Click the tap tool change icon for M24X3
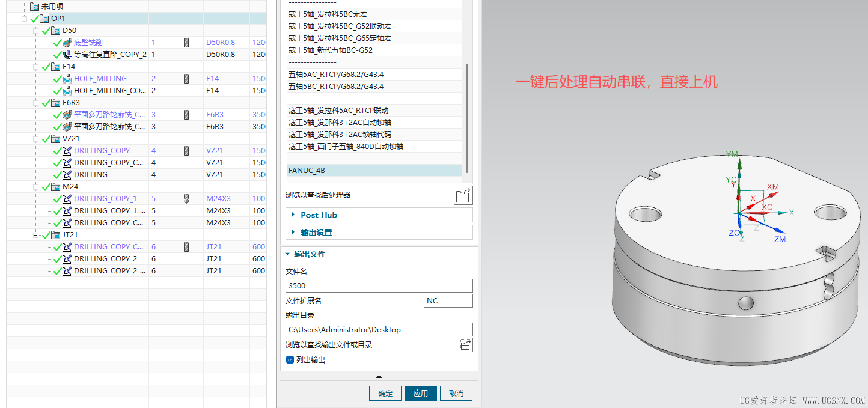868x408 pixels. (x=186, y=199)
